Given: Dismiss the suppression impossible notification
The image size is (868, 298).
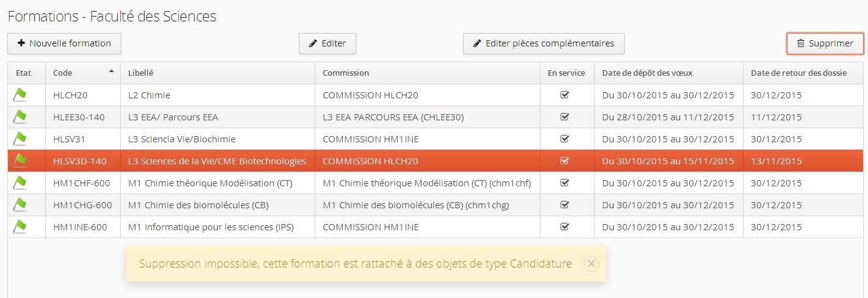Looking at the screenshot, I should pyautogui.click(x=590, y=264).
